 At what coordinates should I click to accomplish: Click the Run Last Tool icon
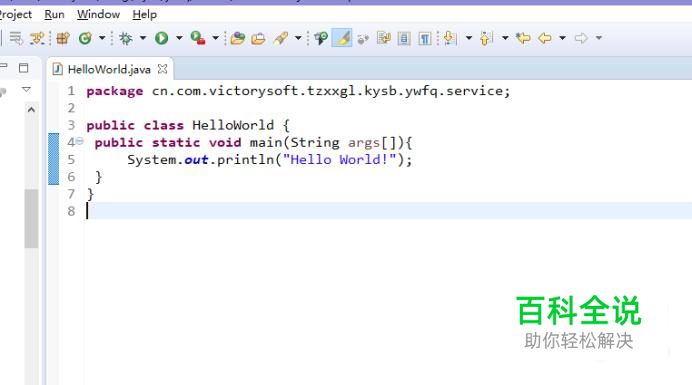pos(198,38)
